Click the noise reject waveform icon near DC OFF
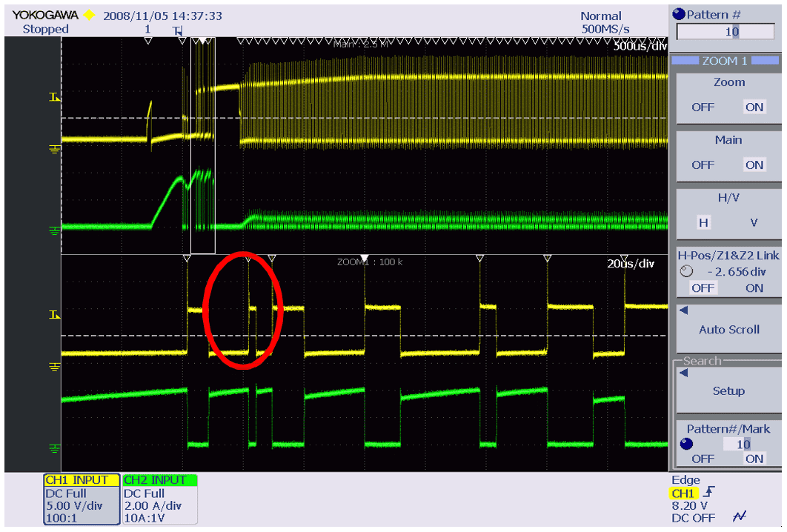787x532 pixels. [738, 517]
